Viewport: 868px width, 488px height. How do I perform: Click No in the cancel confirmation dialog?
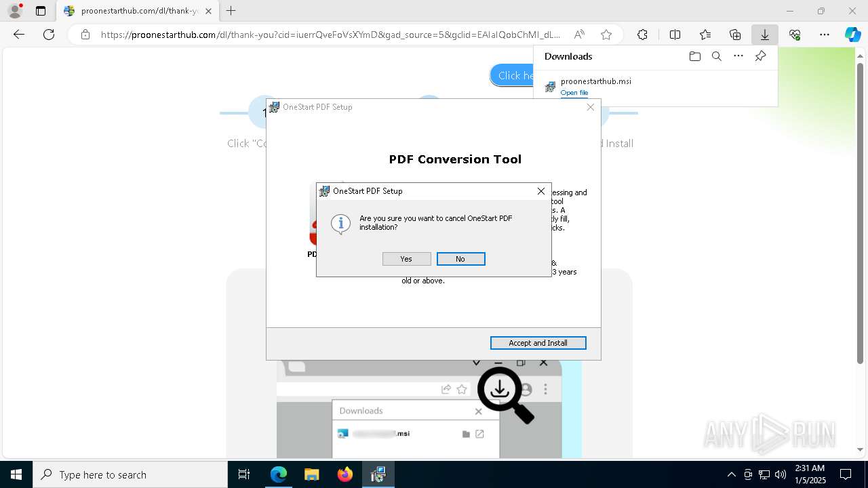pos(460,259)
